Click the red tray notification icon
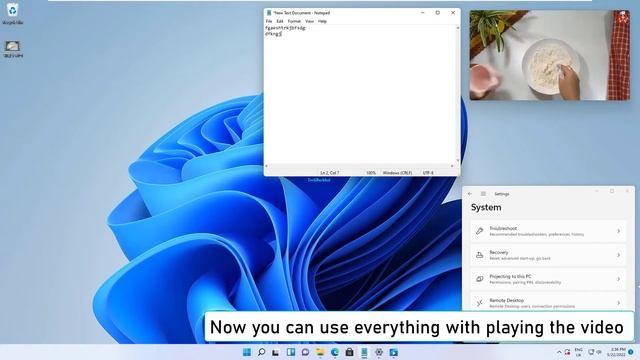The image size is (640, 360). pyautogui.click(x=567, y=352)
